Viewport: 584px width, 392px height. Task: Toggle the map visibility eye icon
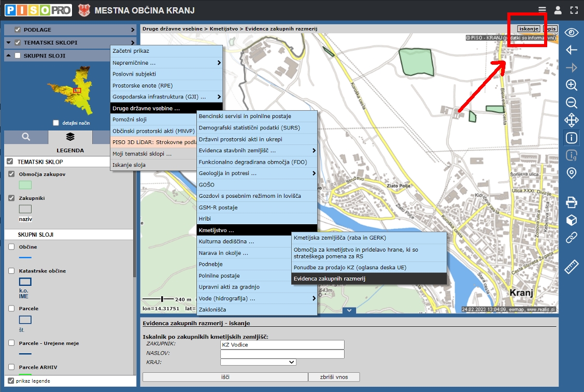point(571,33)
